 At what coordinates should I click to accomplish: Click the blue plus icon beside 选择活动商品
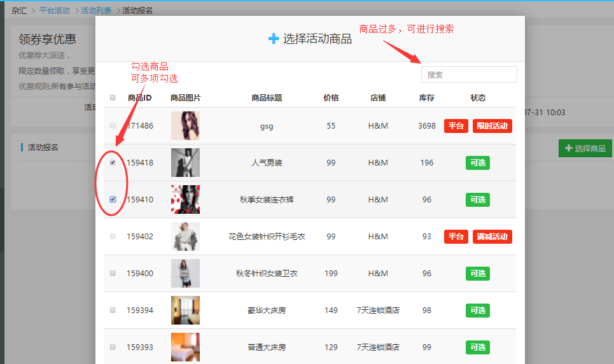coord(274,39)
